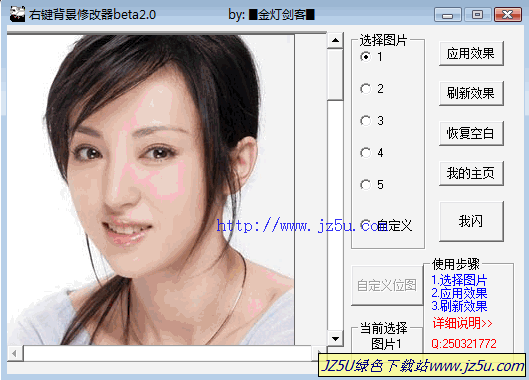The image size is (529, 380).
Task: Click the 恢复空白 restore blank button
Action: click(x=471, y=133)
